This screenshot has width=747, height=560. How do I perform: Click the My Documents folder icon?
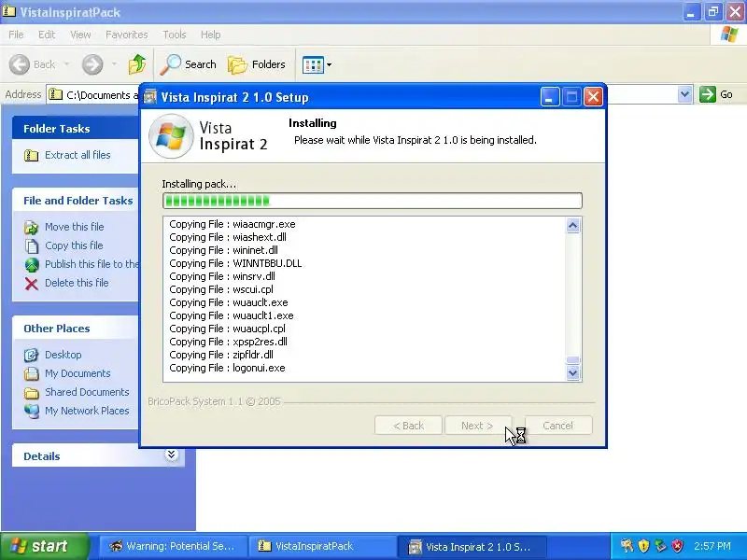(x=32, y=374)
